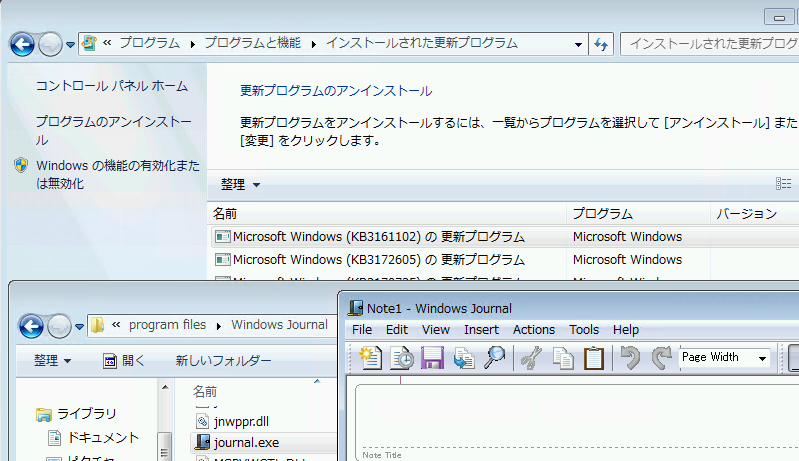Click the Paste clipboard icon in Journal
This screenshot has height=461, width=799.
coord(594,358)
